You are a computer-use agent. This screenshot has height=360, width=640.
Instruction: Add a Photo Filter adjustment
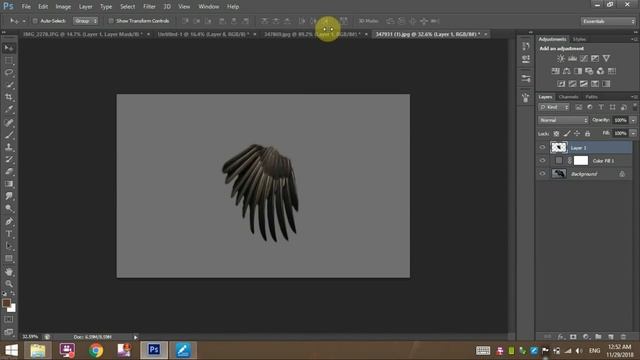[589, 71]
